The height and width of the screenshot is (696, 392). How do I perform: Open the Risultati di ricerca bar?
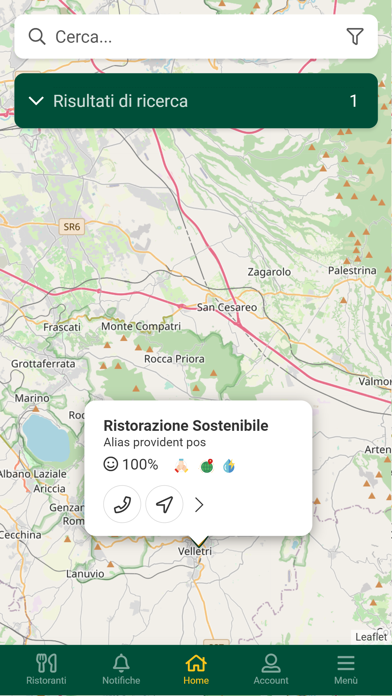point(196,101)
